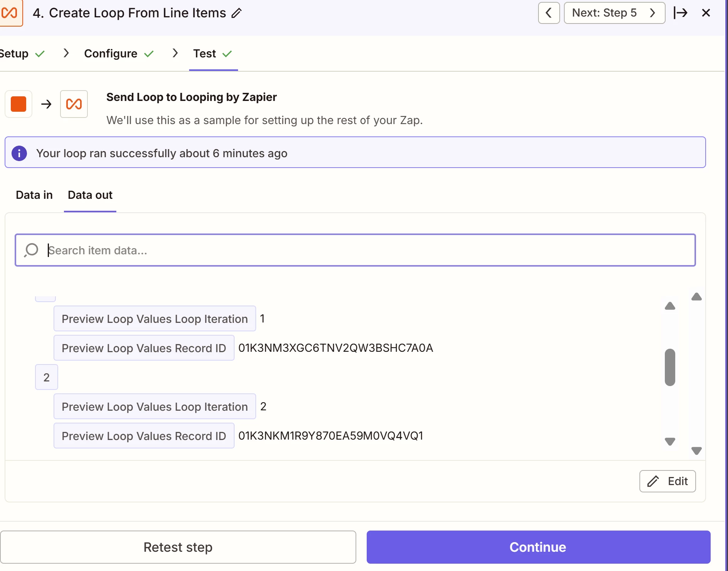The height and width of the screenshot is (571, 728).
Task: Open the Setup tab
Action: (22, 54)
